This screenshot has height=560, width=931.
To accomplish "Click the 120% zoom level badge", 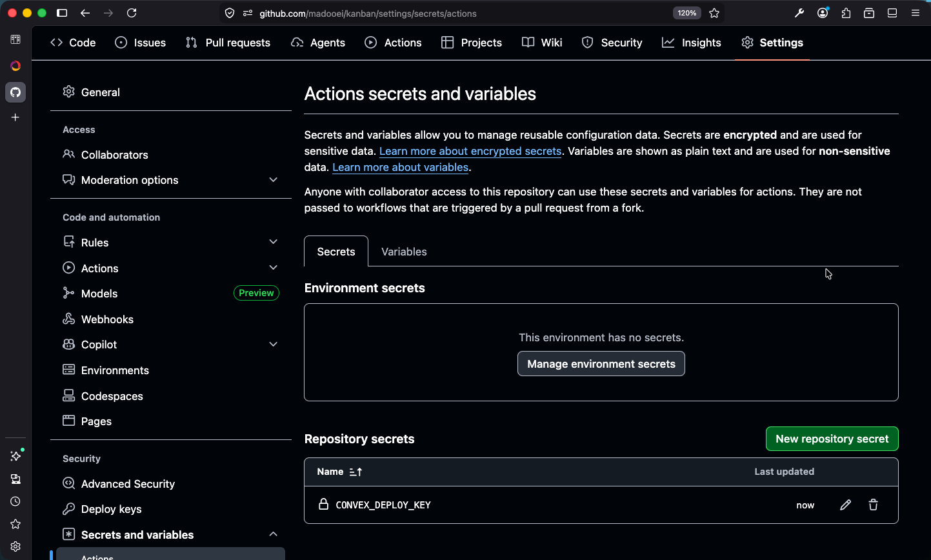I will [x=686, y=13].
